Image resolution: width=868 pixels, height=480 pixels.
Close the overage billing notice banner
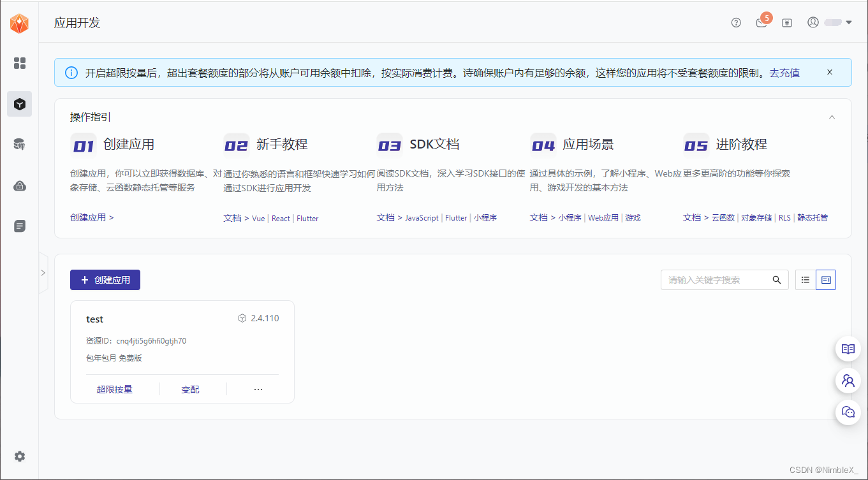[830, 72]
